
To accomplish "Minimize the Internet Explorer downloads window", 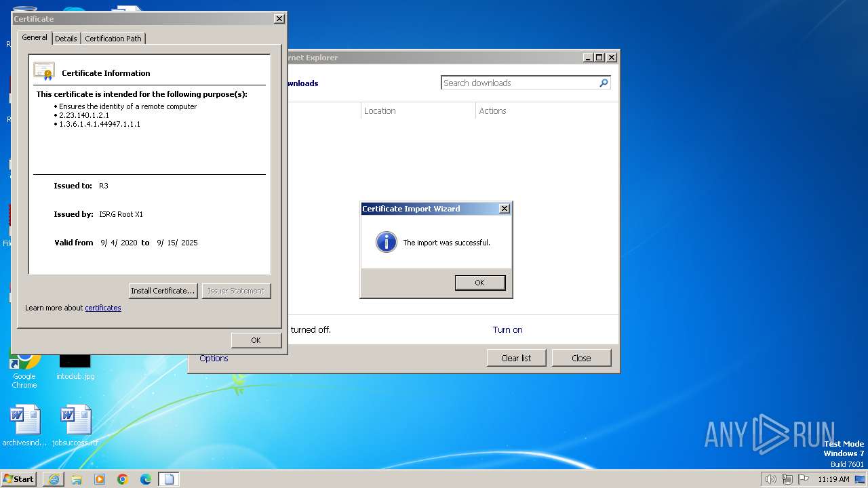I will click(x=588, y=58).
